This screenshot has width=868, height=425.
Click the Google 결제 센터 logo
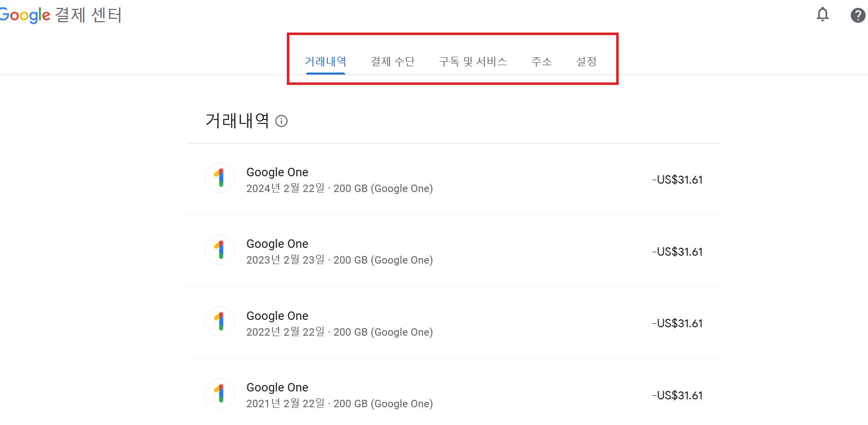point(61,15)
